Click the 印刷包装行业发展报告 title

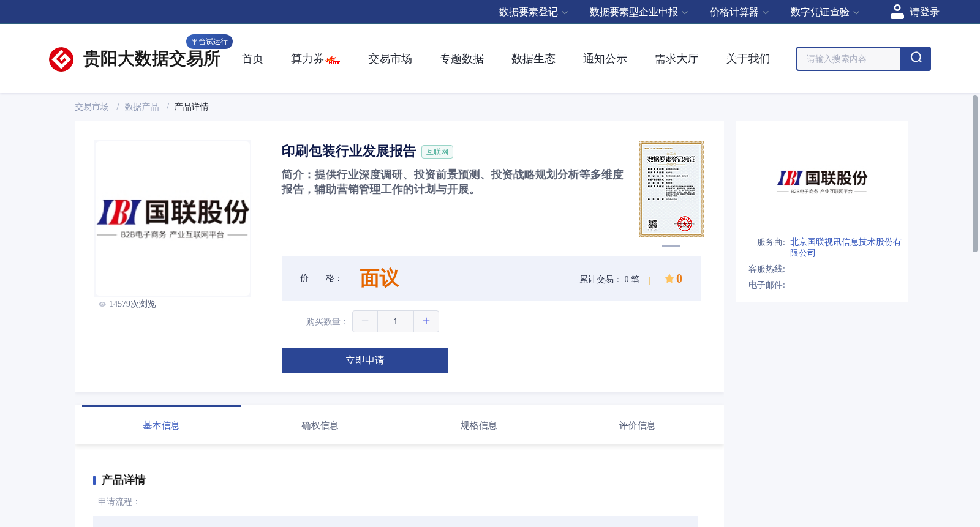(349, 151)
